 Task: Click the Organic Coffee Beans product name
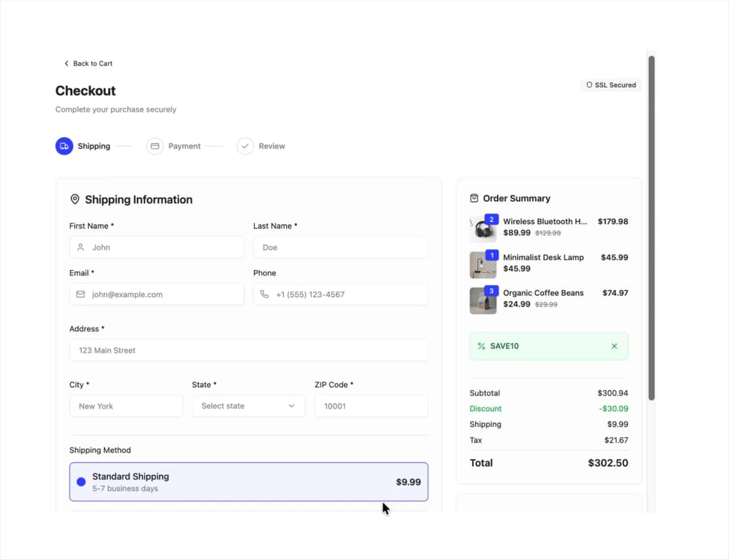point(543,293)
